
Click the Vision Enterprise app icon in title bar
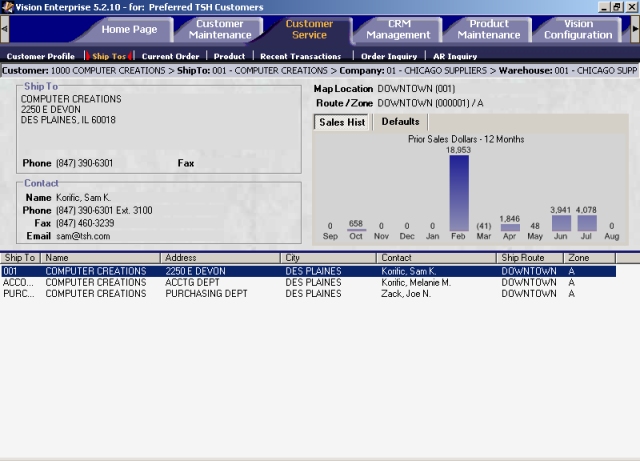(7, 7)
